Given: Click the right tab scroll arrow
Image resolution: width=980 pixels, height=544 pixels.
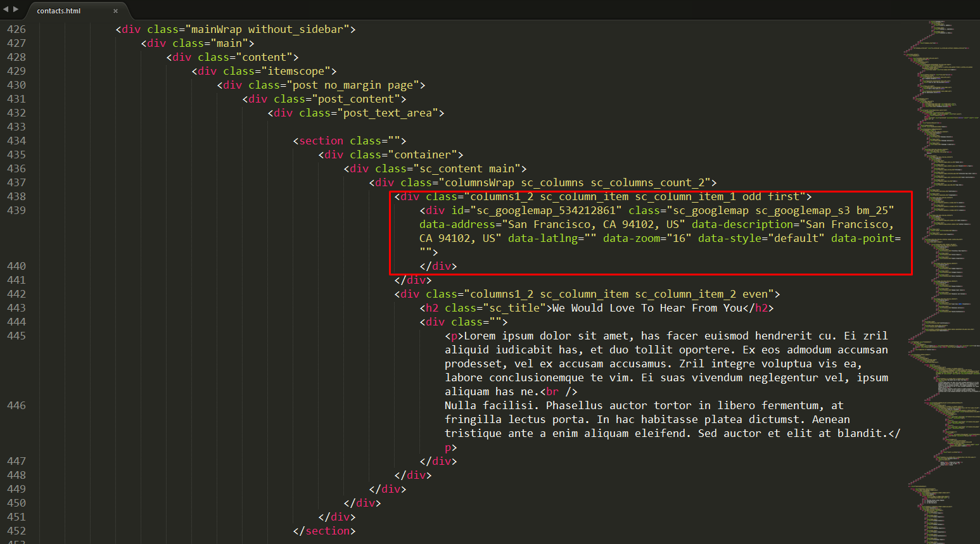Looking at the screenshot, I should point(16,9).
